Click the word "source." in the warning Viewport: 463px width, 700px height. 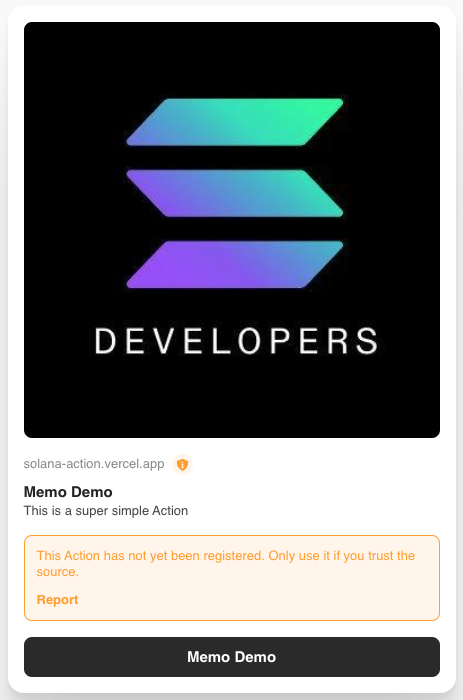coord(58,572)
